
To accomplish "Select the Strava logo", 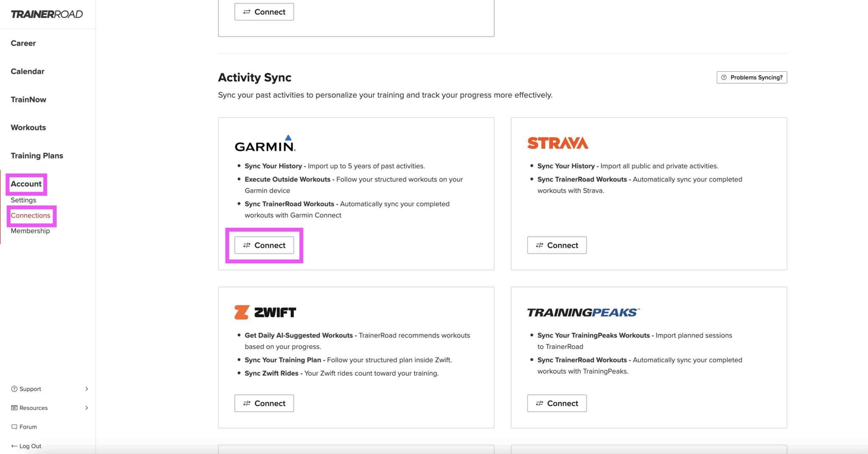I will (557, 142).
